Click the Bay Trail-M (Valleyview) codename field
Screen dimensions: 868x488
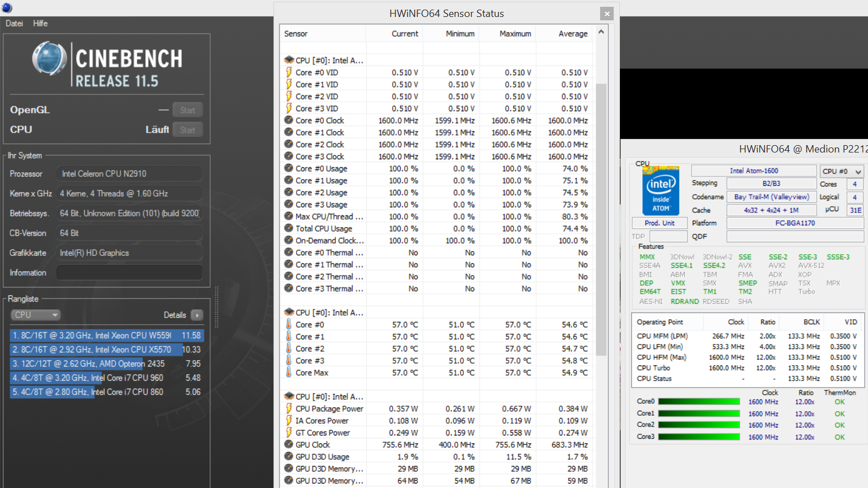(771, 197)
